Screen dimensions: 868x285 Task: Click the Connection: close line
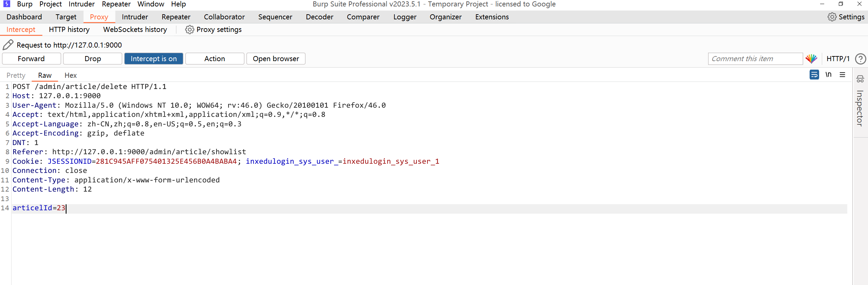pos(50,171)
